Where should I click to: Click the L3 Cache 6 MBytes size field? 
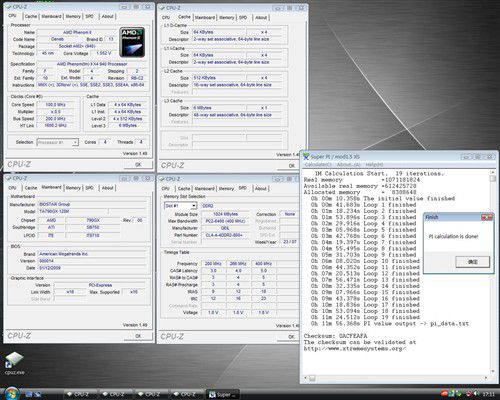click(219, 108)
